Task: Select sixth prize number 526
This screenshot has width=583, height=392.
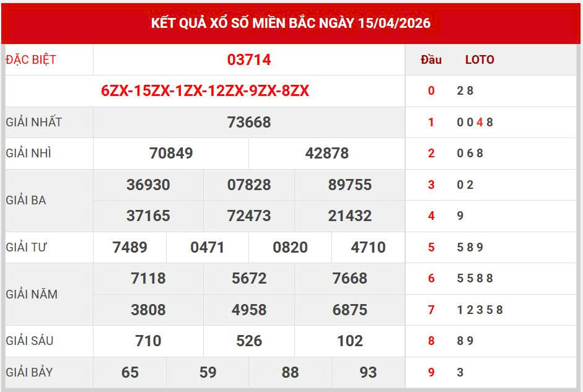Action: [249, 341]
